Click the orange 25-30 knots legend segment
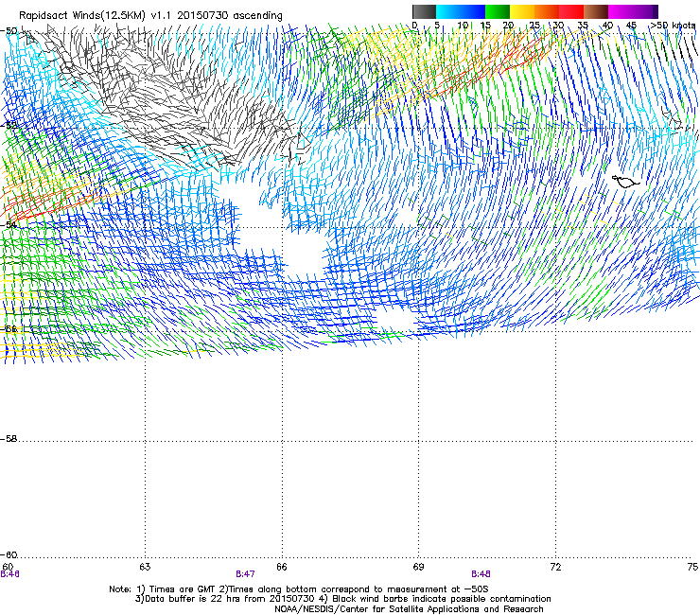 pyautogui.click(x=547, y=11)
